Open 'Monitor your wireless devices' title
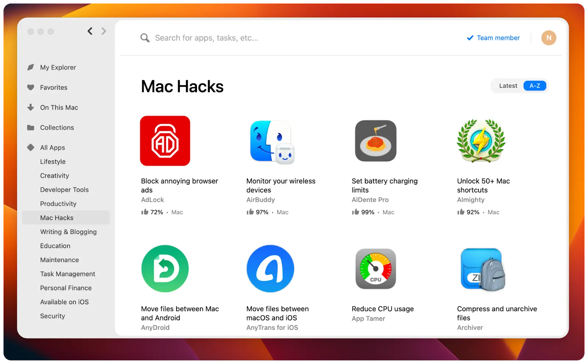This screenshot has width=588, height=364. [x=281, y=185]
